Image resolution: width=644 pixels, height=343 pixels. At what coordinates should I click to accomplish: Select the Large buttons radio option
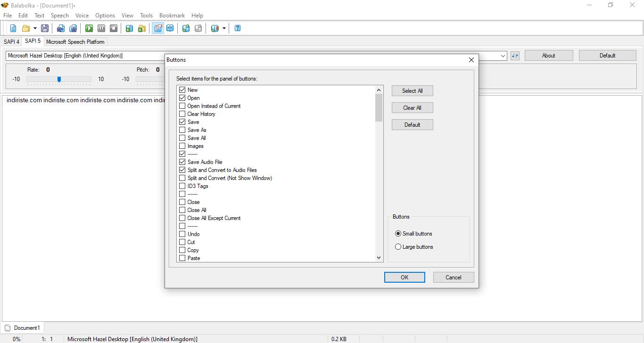point(398,247)
